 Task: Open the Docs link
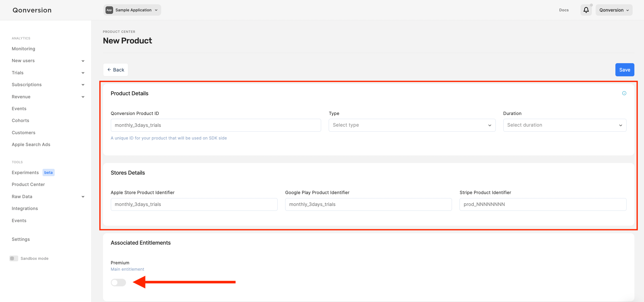(564, 10)
